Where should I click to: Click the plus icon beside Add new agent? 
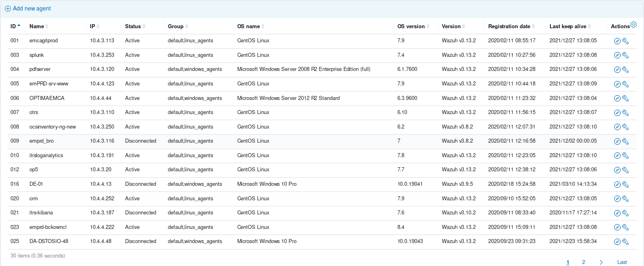8,9
